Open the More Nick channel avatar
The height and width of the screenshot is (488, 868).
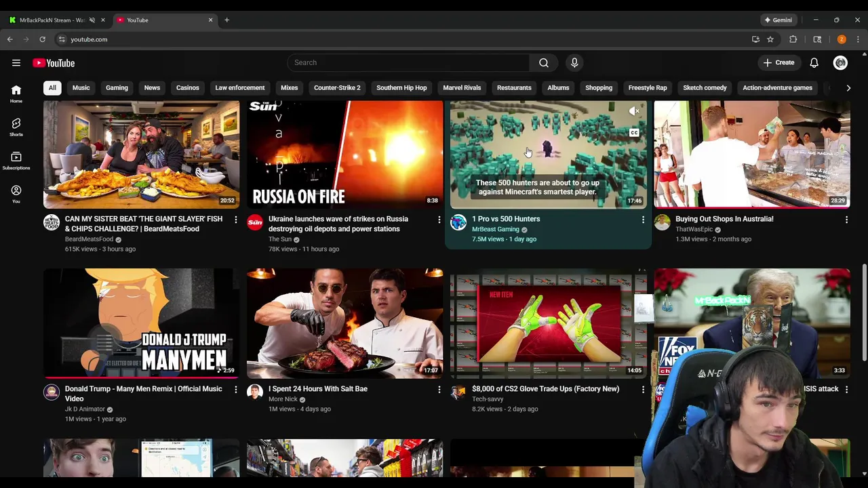255,392
